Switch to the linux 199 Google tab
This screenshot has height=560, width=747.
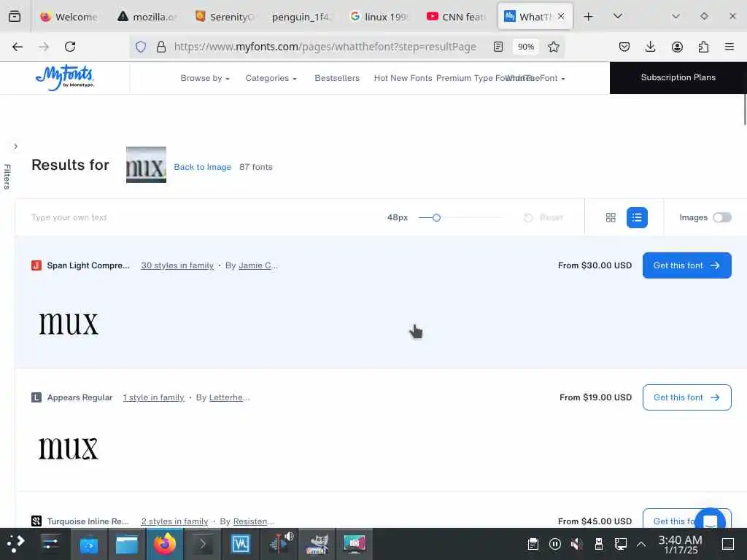(x=379, y=17)
